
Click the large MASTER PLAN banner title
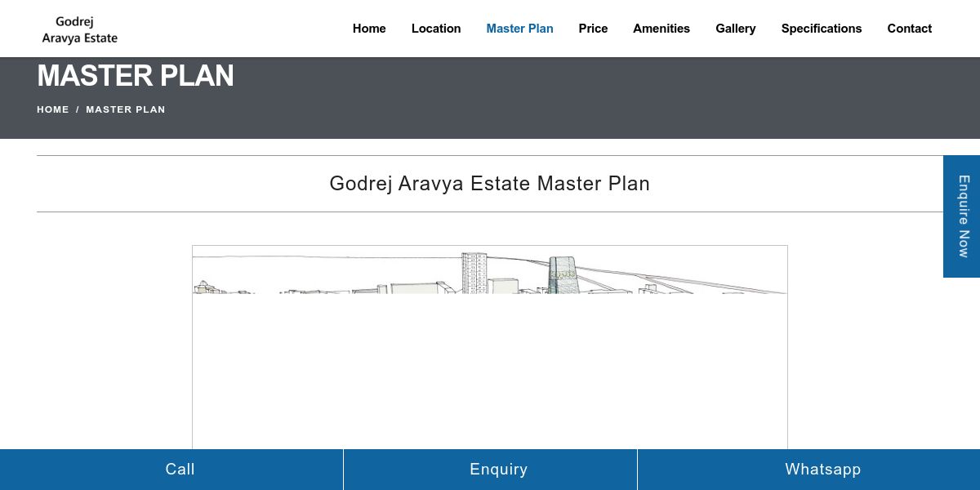(136, 76)
